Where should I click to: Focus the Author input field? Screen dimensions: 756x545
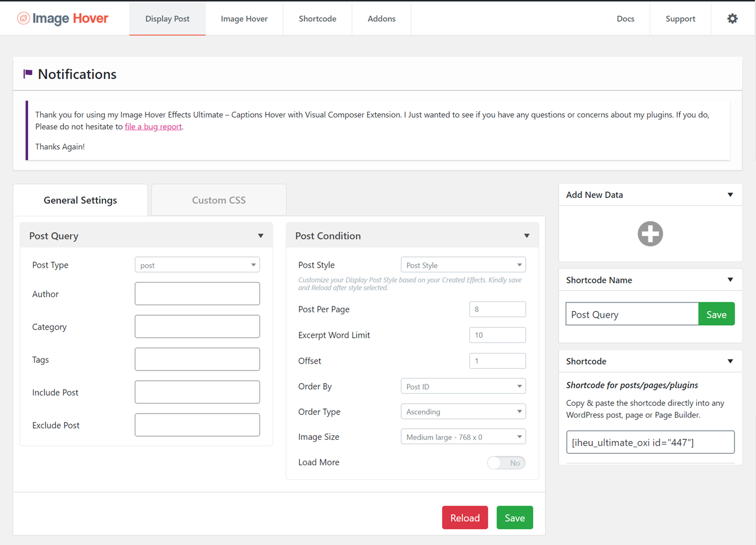coord(197,294)
